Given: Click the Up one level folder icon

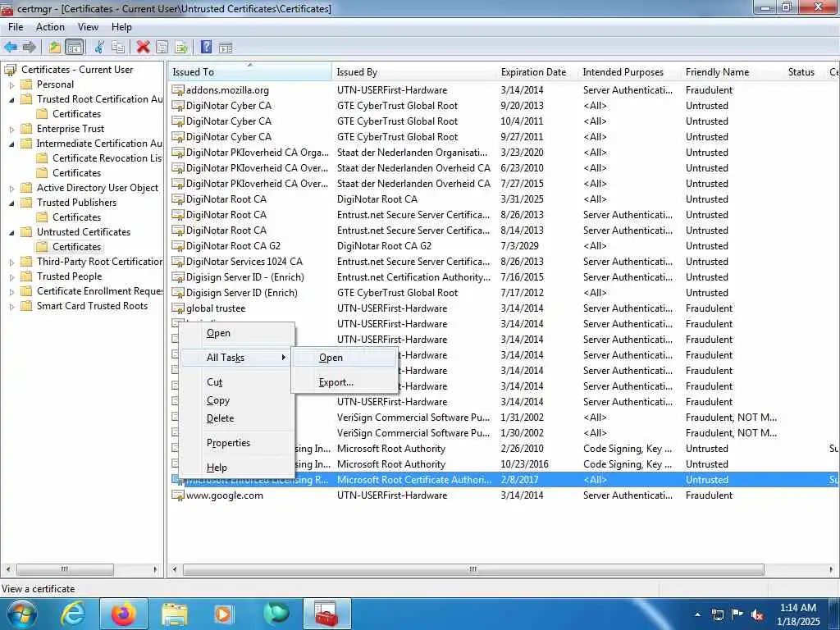Looking at the screenshot, I should coord(55,47).
